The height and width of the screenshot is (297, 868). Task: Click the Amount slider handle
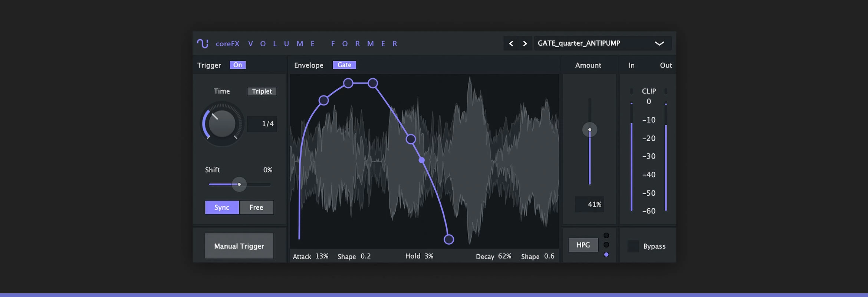589,130
